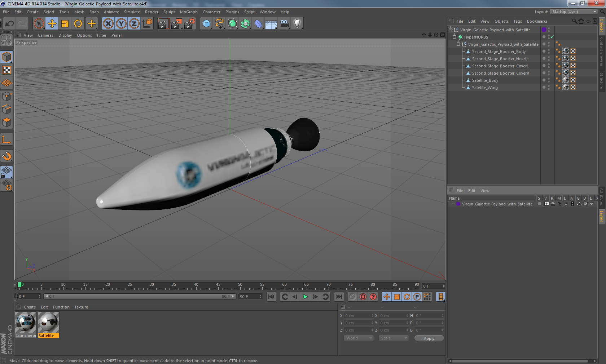Collapse HyperNURBS tree node
Screen dimensions: 606x364
pyautogui.click(x=454, y=37)
